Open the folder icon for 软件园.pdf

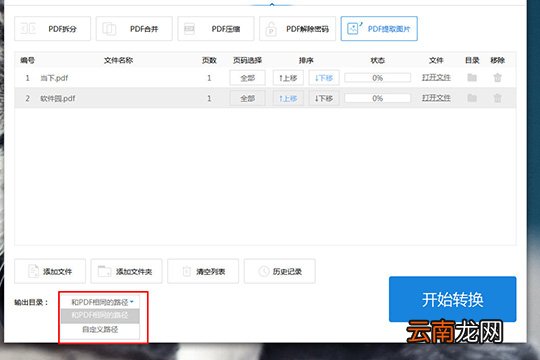click(x=472, y=98)
